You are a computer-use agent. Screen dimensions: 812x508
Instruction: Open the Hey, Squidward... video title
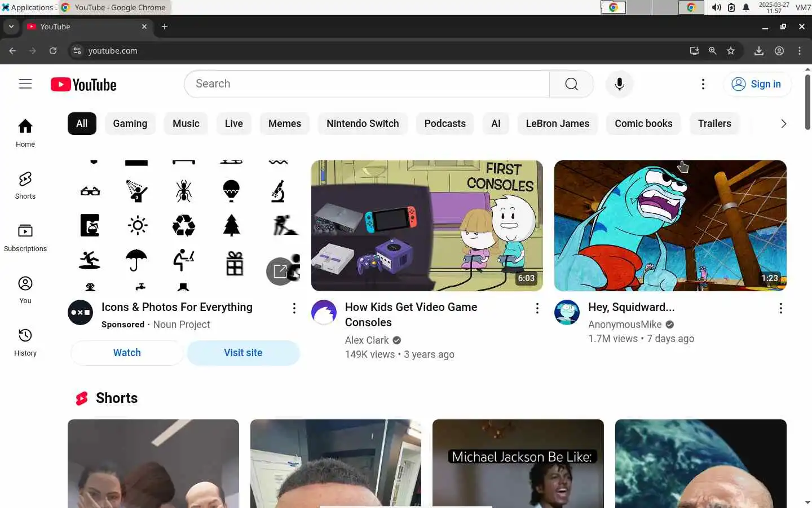pyautogui.click(x=631, y=307)
